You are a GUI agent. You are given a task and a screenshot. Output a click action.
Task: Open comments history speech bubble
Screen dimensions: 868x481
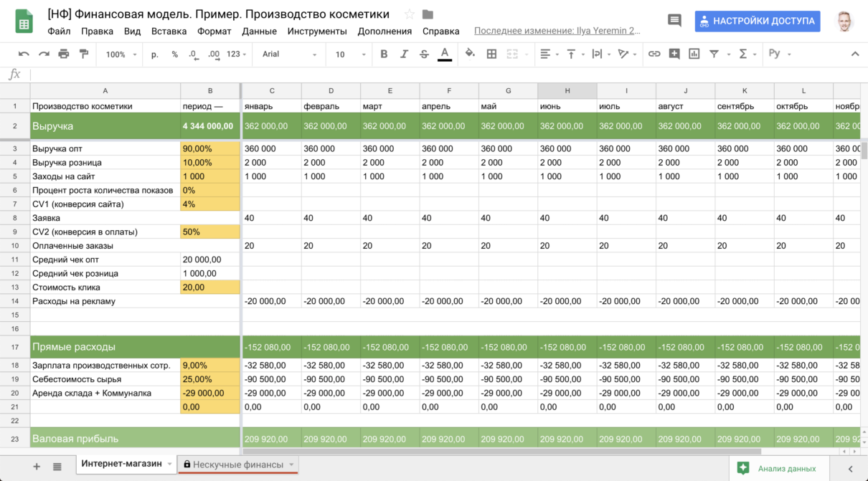674,21
